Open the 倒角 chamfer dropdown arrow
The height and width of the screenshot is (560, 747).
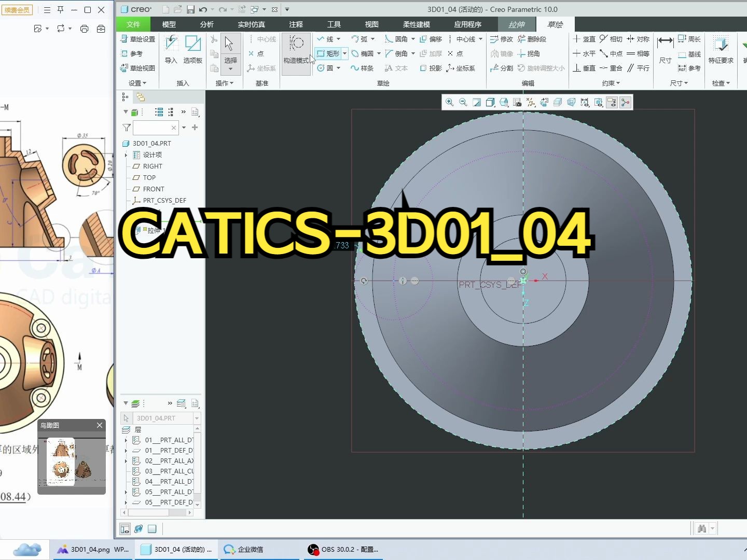tap(413, 53)
